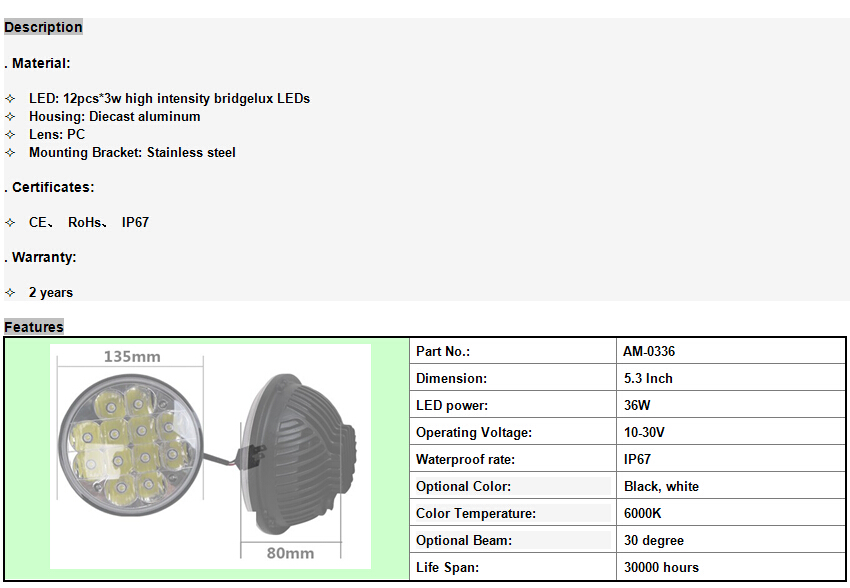Click the Optional Beam label
Screen dimensions: 850x588
pyautogui.click(x=463, y=540)
